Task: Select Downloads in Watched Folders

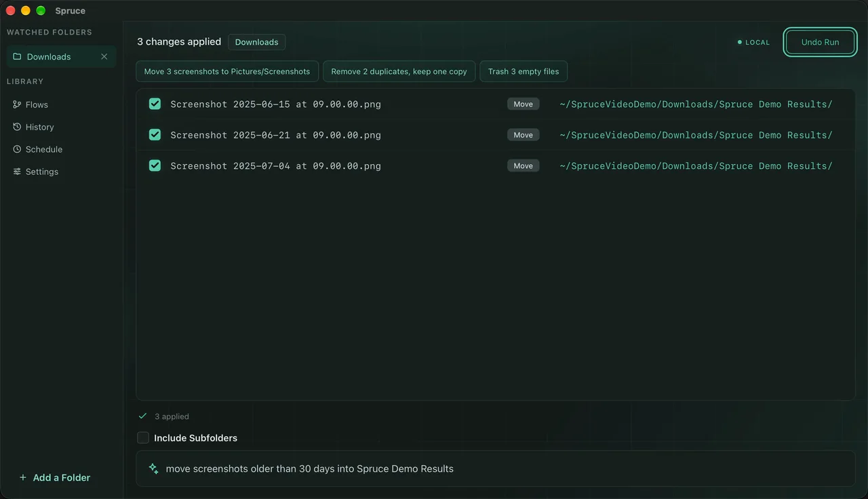Action: tap(62, 57)
